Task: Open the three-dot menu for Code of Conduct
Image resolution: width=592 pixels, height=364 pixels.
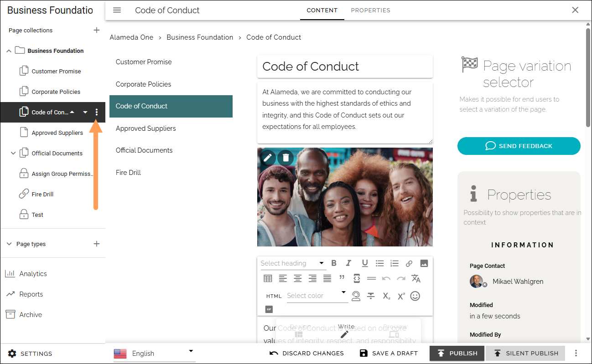Action: (96, 112)
